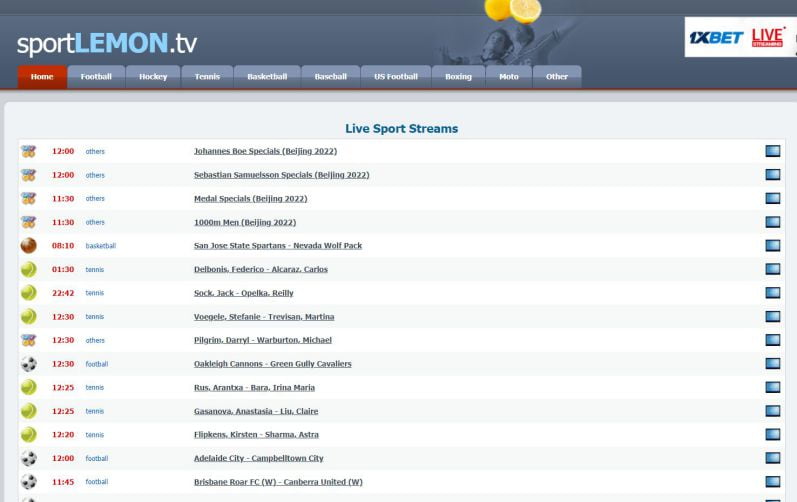Click the 08:10 time in basketball row
This screenshot has height=502, width=797.
tap(63, 246)
